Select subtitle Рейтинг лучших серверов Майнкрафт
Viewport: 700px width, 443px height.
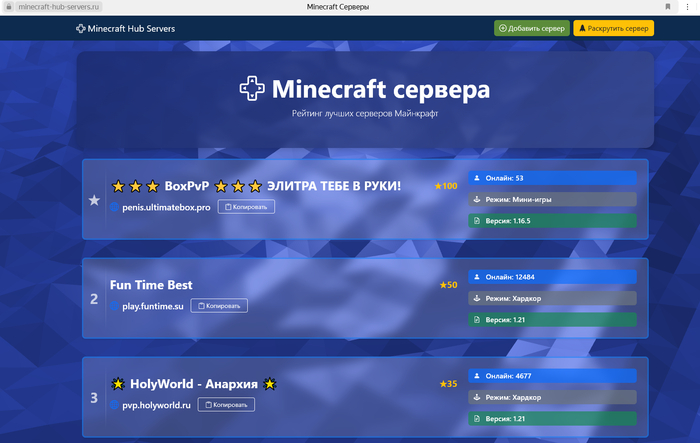365,113
